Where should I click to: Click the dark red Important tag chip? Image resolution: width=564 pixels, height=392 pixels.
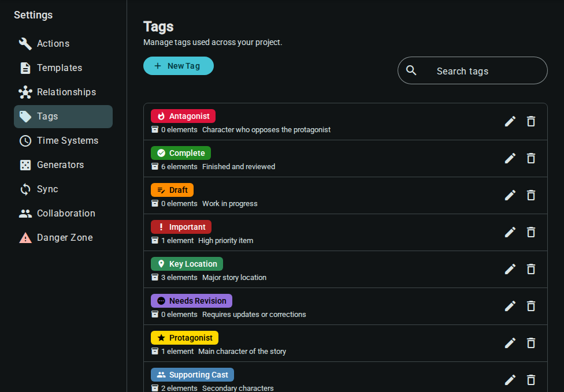click(181, 227)
